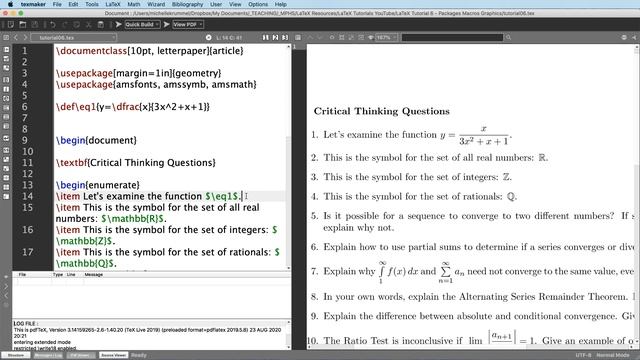Open the User menu
The height and width of the screenshot is (360, 640).
pyautogui.click(x=216, y=4)
